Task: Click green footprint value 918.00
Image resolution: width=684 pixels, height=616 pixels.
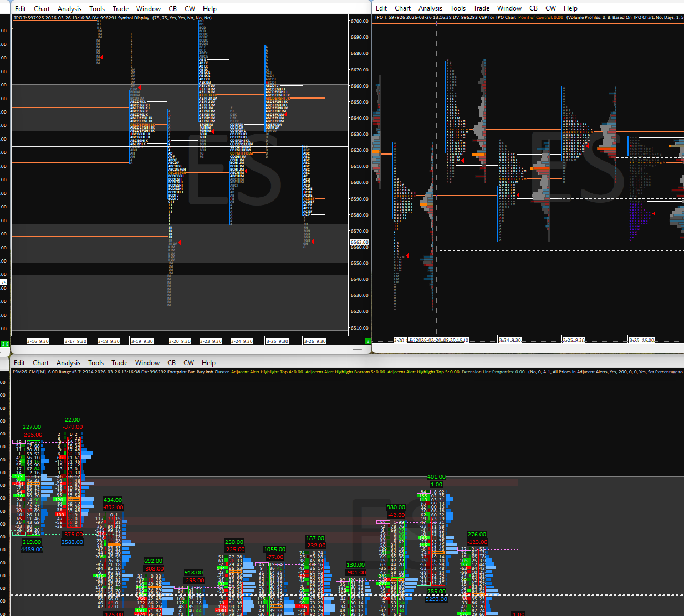Action: click(193, 573)
